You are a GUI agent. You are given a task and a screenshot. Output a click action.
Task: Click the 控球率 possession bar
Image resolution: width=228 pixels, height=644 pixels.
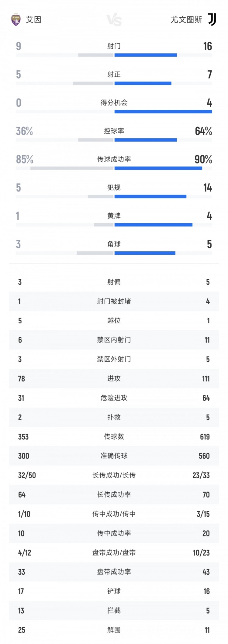click(x=114, y=140)
